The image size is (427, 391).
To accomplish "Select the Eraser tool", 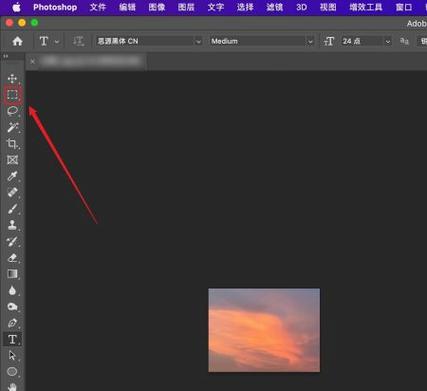I will point(12,258).
